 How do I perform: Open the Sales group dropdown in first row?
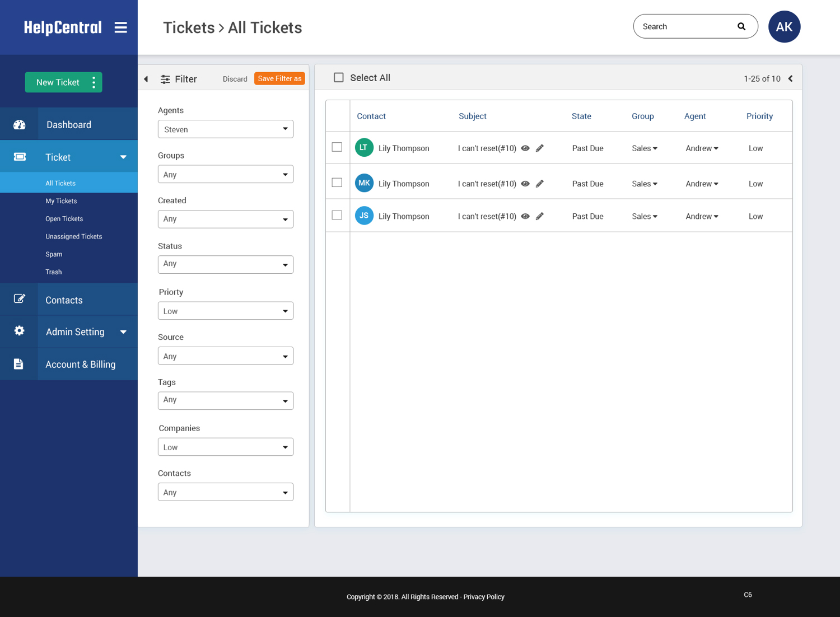click(645, 148)
